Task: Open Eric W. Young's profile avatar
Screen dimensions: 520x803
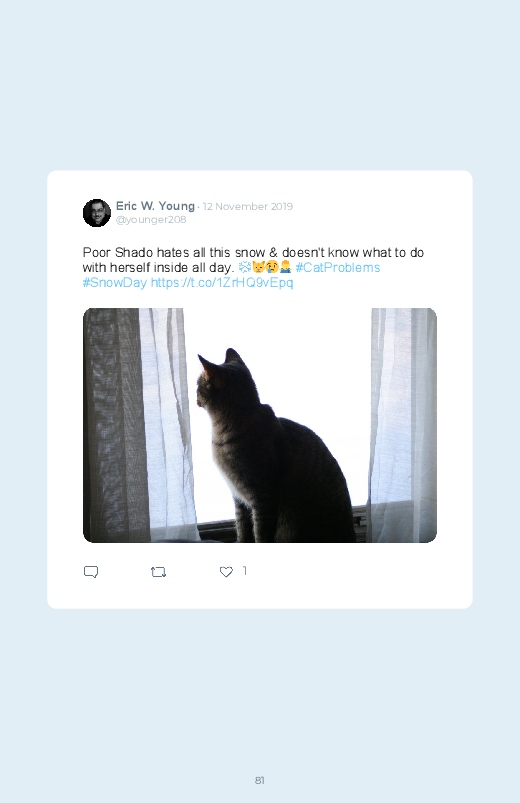Action: coord(97,213)
